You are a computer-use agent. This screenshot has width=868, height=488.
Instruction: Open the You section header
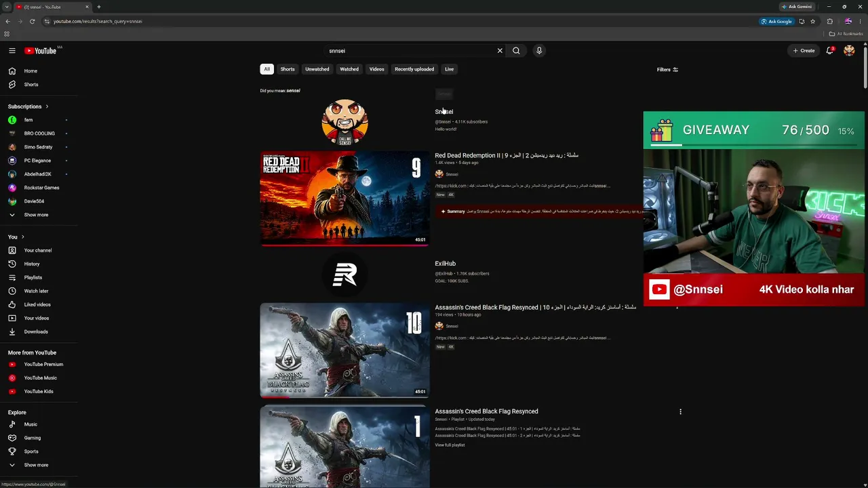pyautogui.click(x=16, y=237)
